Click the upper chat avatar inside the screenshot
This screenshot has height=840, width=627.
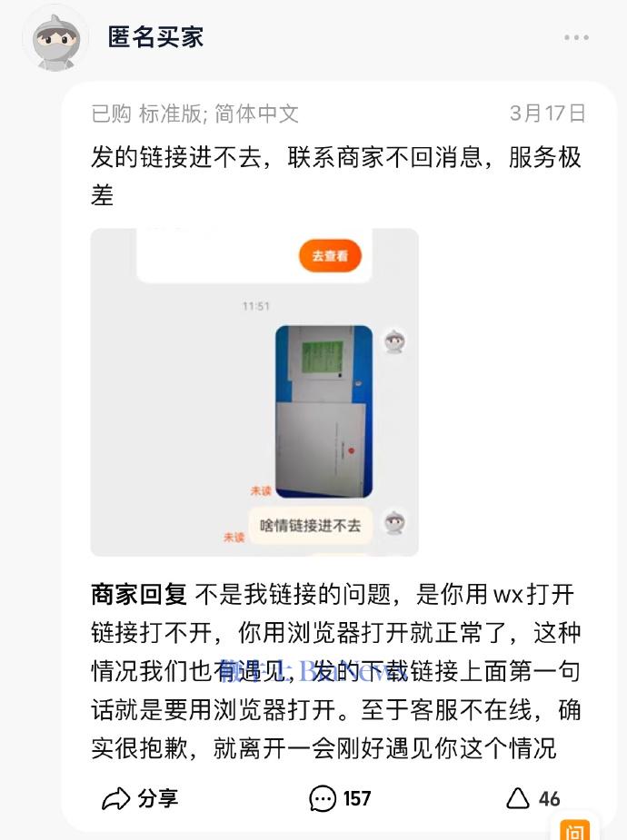[395, 341]
